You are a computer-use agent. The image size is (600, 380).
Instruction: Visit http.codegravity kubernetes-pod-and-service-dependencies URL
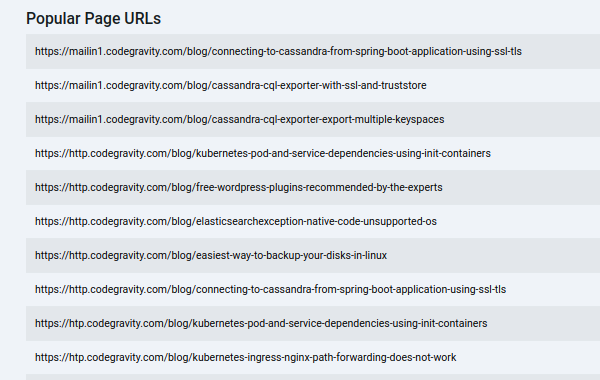[x=262, y=153]
